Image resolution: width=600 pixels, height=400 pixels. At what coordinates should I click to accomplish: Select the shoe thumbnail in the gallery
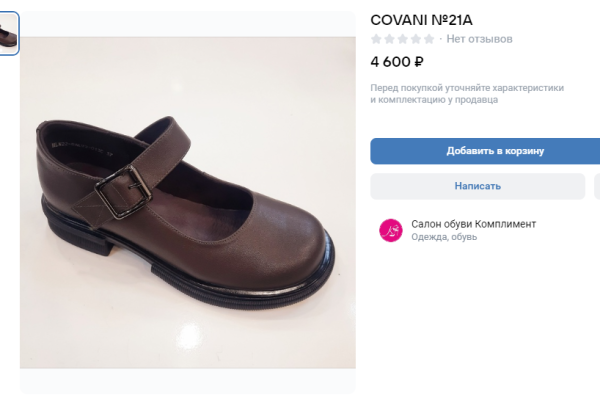(8, 34)
